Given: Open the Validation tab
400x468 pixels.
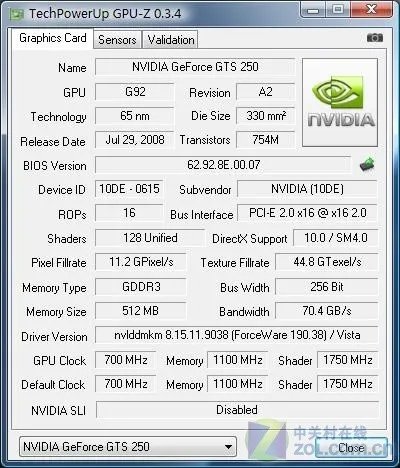Looking at the screenshot, I should point(171,40).
